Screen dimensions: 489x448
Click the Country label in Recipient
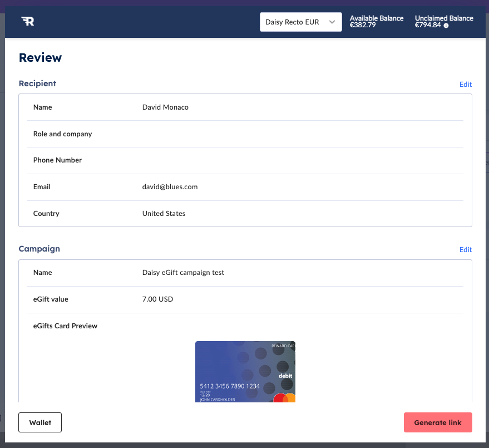pos(46,213)
